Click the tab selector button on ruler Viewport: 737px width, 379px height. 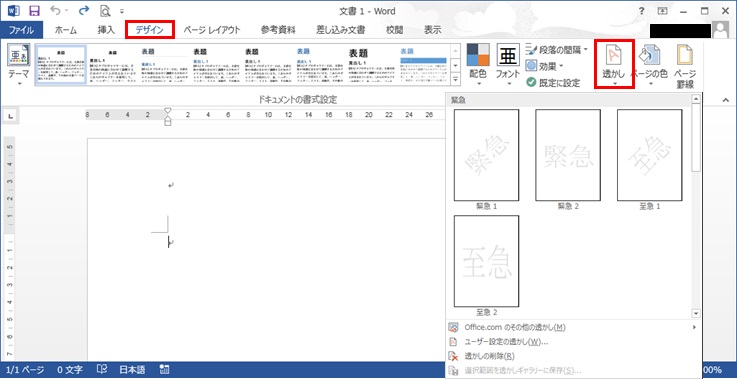tap(10, 115)
